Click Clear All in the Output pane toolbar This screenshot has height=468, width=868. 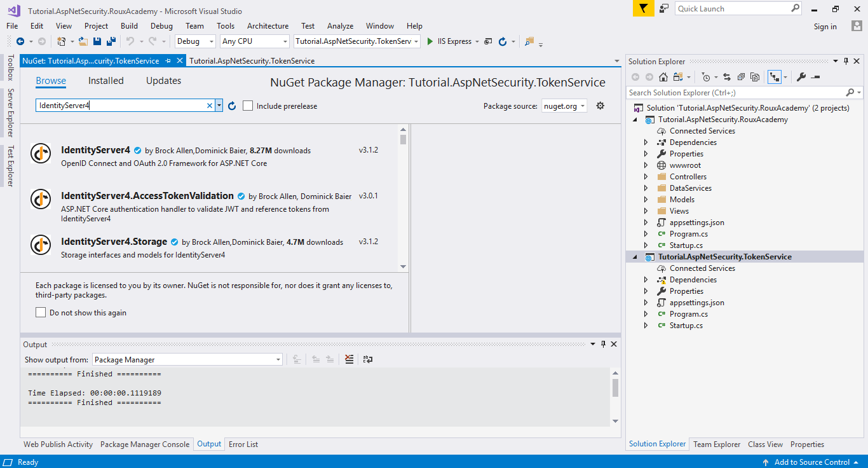pos(349,359)
